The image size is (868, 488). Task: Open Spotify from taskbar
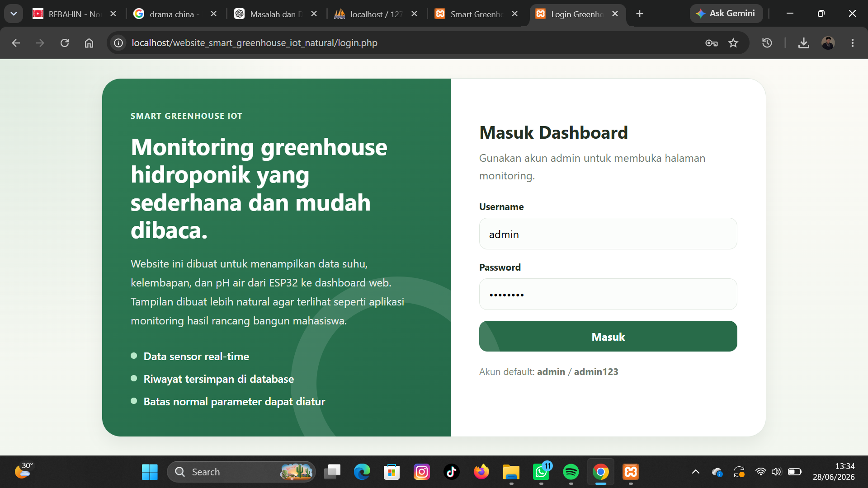tap(571, 472)
